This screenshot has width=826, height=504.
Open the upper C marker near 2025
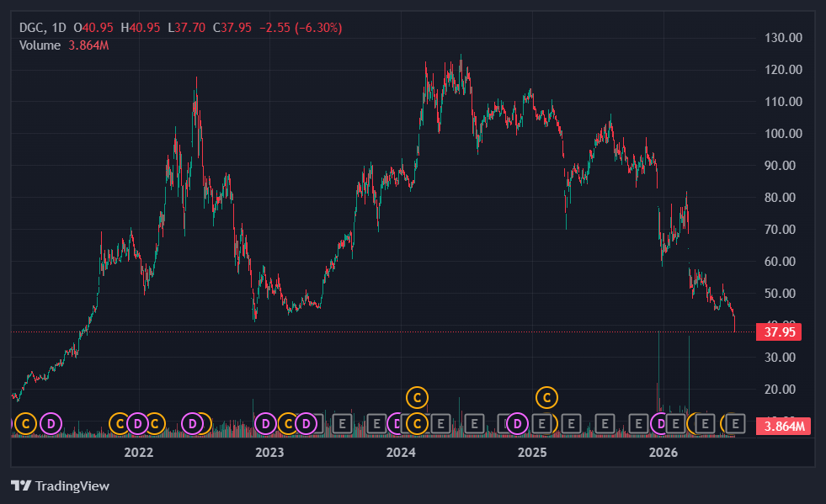coord(546,398)
